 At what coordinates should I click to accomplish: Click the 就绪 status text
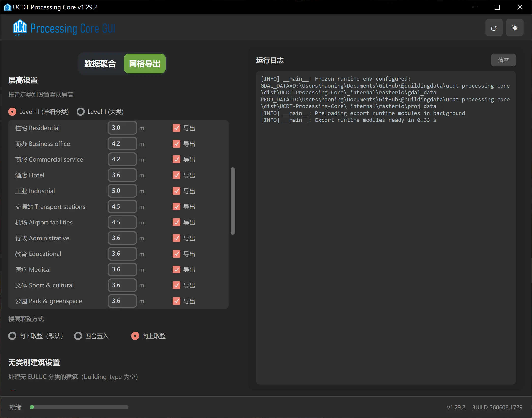[x=15, y=407]
